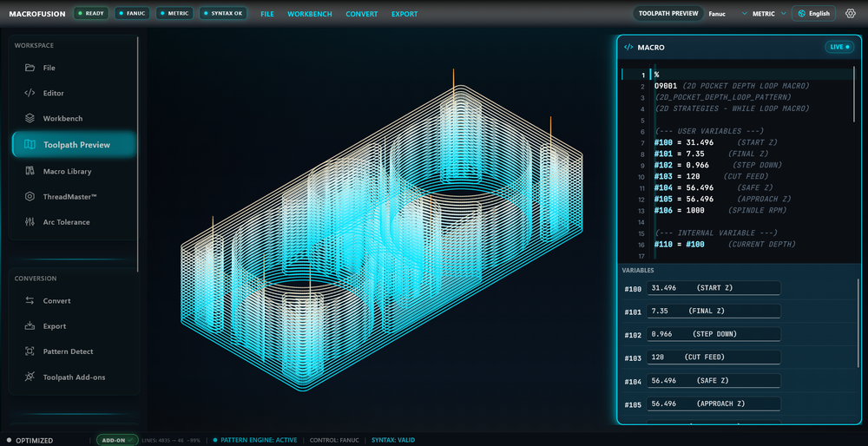868x446 pixels.
Task: Click the Toolpath Preview map icon
Action: [x=30, y=145]
